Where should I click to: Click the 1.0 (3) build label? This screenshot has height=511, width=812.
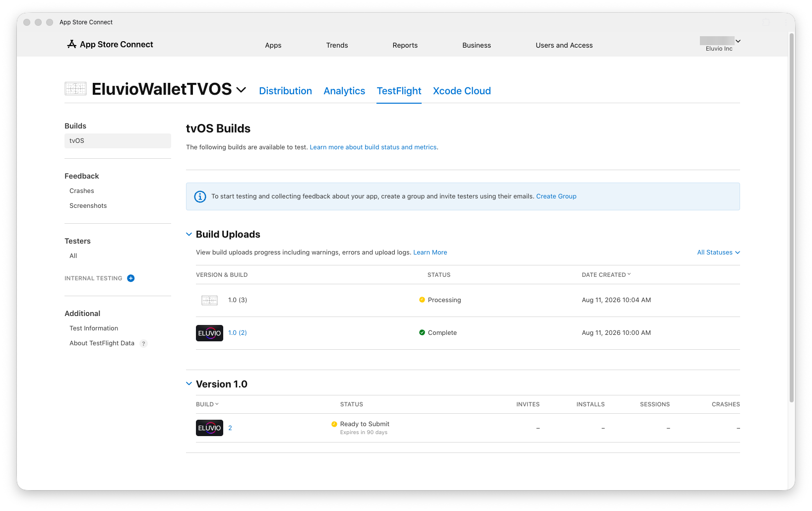click(x=238, y=300)
